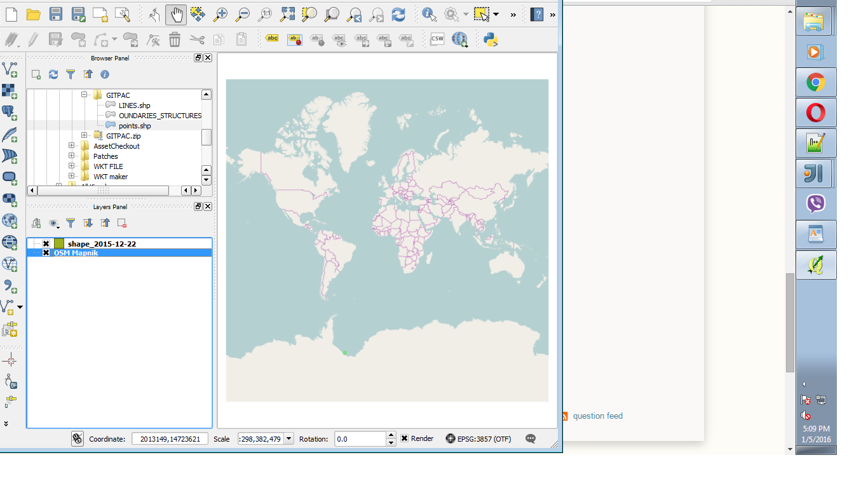Activate the Zoom Out tool

point(242,15)
